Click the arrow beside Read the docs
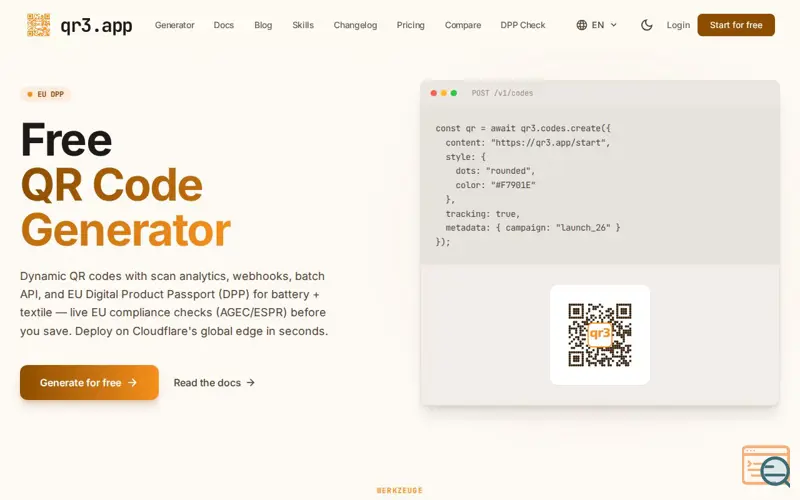 pos(251,383)
